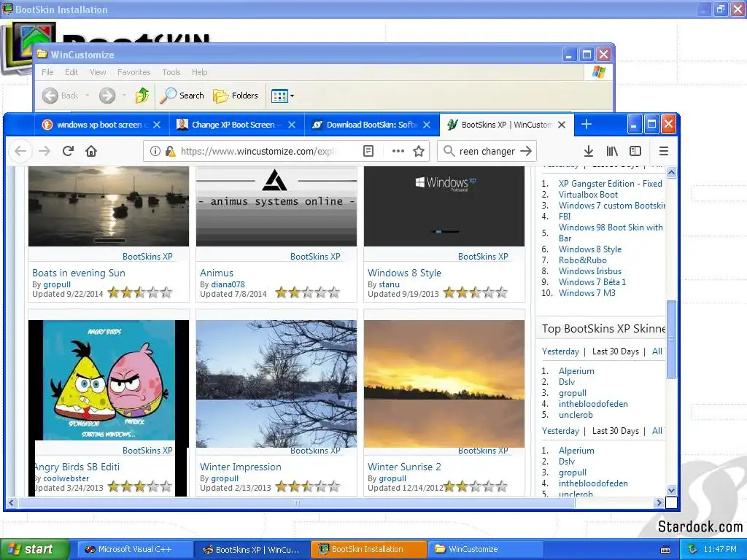The width and height of the screenshot is (747, 560).
Task: Submit search with arrow in search box
Action: pyautogui.click(x=526, y=152)
